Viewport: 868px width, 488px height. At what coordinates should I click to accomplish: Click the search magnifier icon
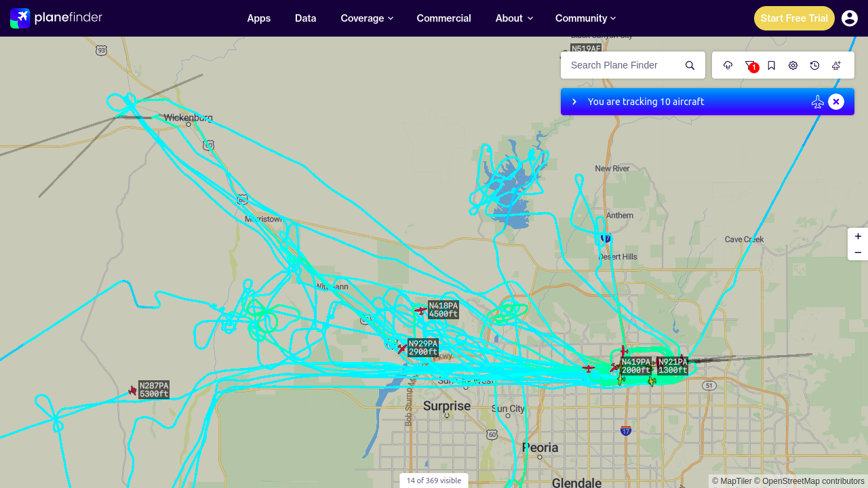690,65
